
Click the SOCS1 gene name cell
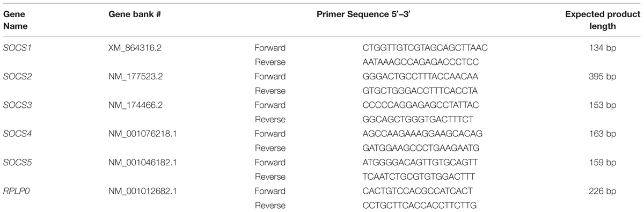[16, 47]
